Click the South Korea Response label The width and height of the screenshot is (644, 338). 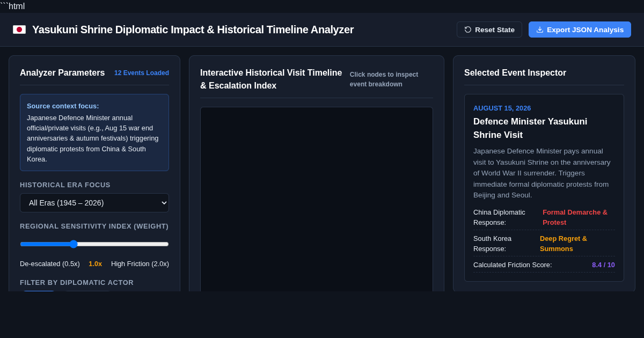tap(493, 243)
